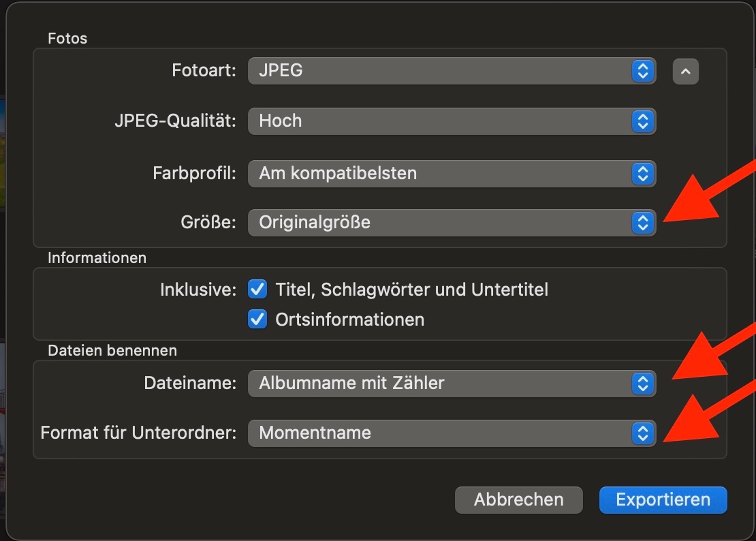Click the Titel, Schlagwörter und Untertitel label
Image resolution: width=756 pixels, height=541 pixels.
point(411,290)
